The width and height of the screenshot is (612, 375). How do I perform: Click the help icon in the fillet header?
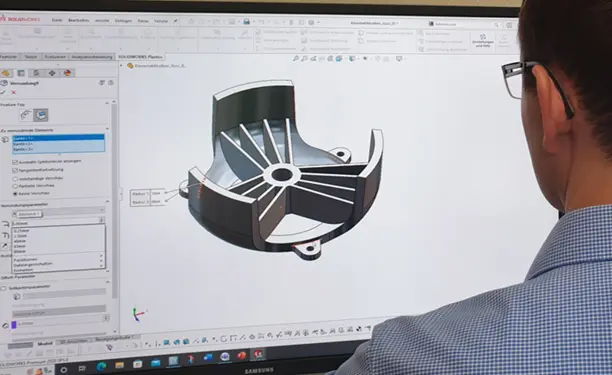point(111,83)
